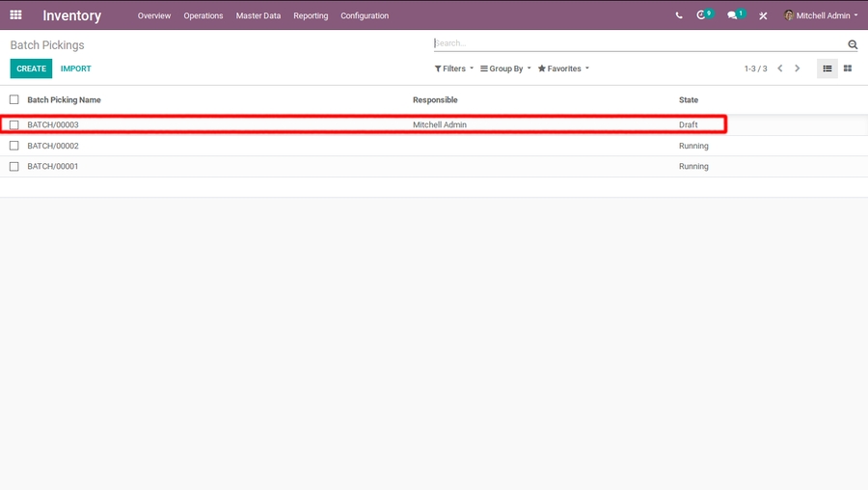Open the apps grid menu icon
The width and height of the screenshot is (868, 490).
15,15
